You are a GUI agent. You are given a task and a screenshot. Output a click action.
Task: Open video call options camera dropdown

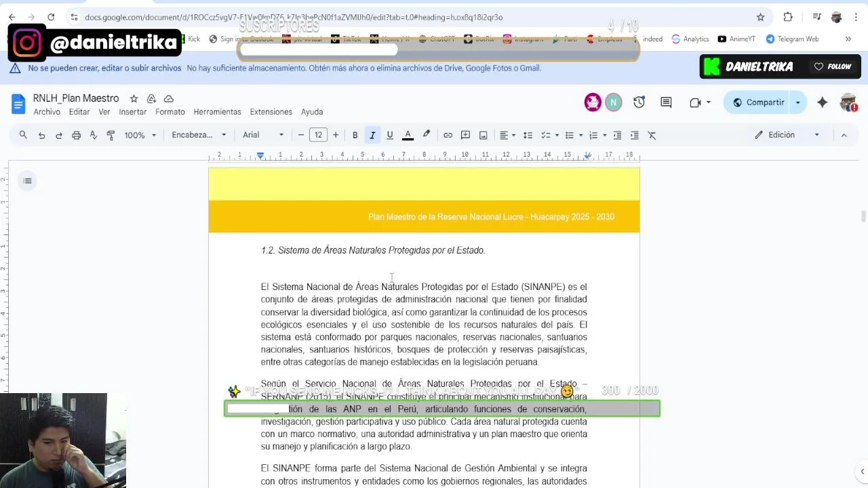[700, 102]
